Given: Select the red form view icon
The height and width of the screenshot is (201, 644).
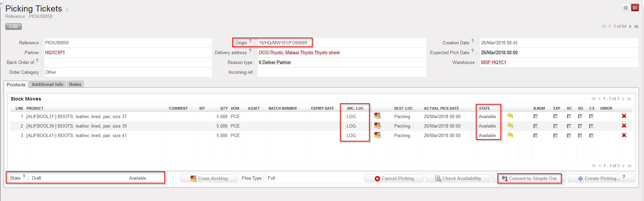Looking at the screenshot, I should click(635, 8).
